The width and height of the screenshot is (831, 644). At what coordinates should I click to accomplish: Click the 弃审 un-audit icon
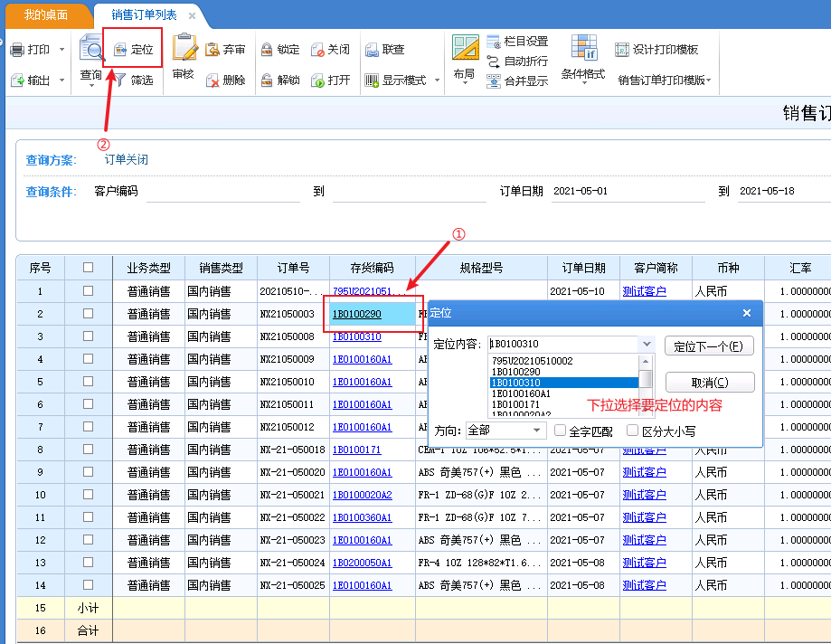pos(212,50)
